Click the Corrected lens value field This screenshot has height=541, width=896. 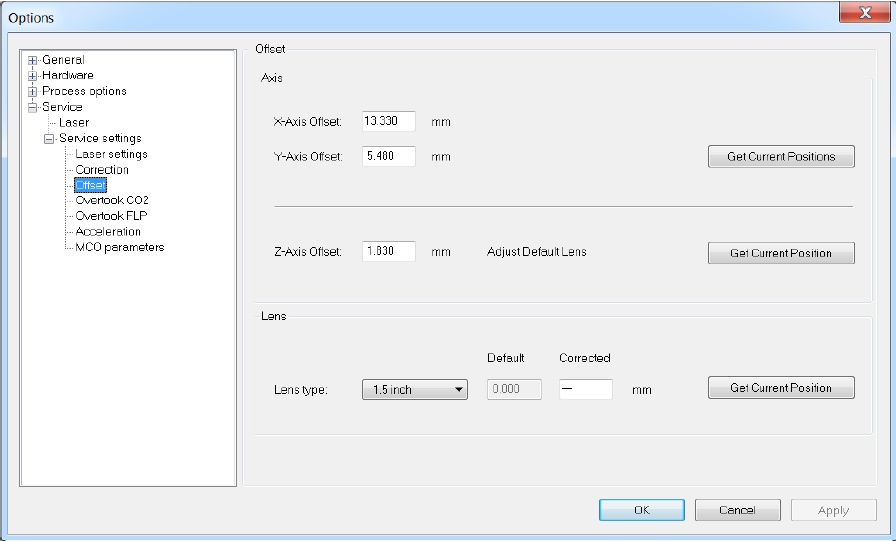point(585,390)
